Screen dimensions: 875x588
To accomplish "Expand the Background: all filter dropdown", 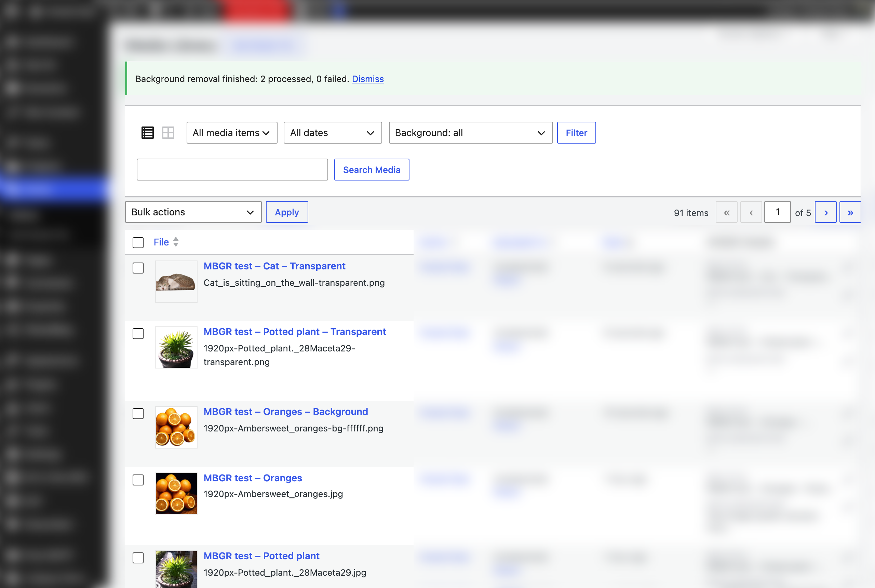I will pyautogui.click(x=471, y=133).
